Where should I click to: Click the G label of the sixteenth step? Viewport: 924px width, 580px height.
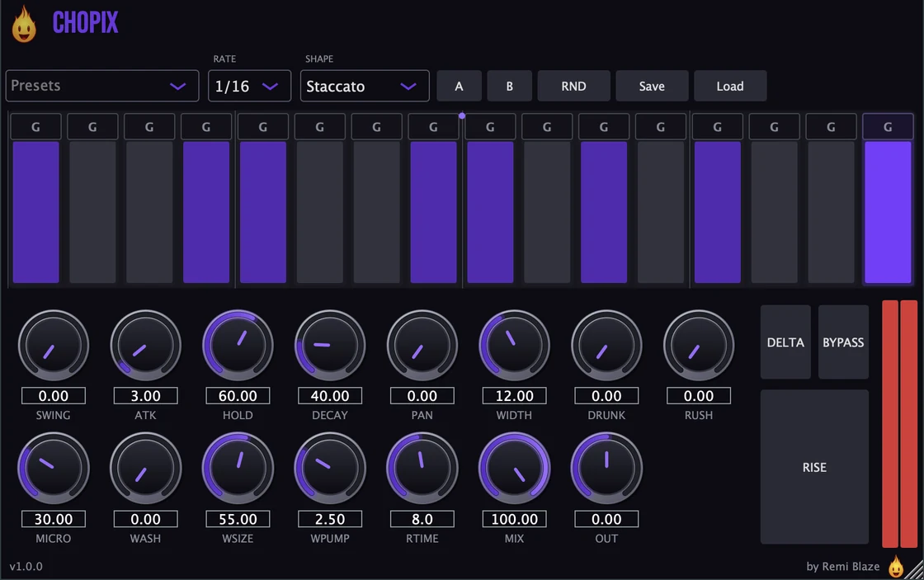[888, 127]
